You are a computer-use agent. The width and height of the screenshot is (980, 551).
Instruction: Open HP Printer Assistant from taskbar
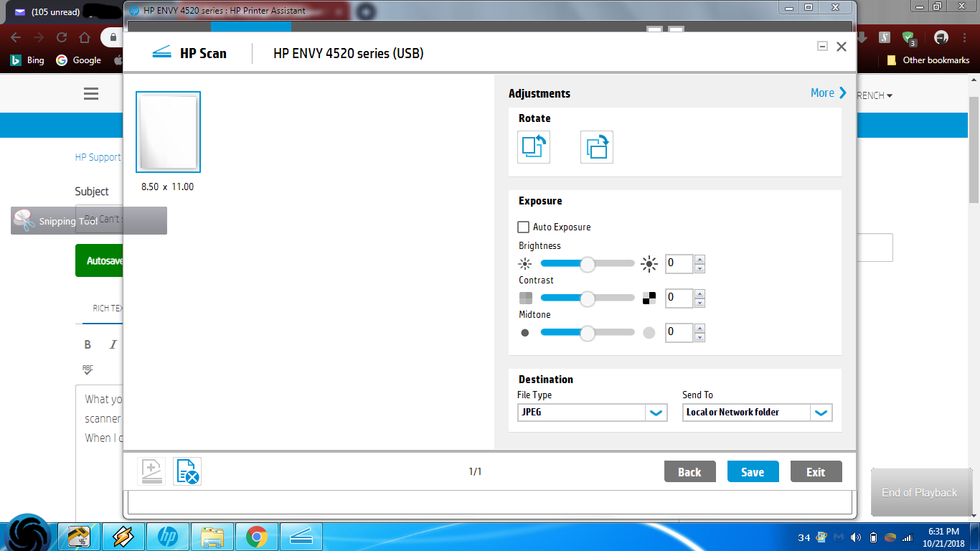click(167, 536)
